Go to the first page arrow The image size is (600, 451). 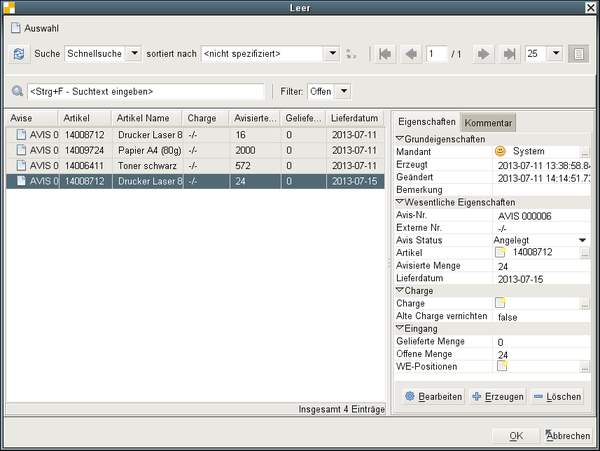(385, 54)
